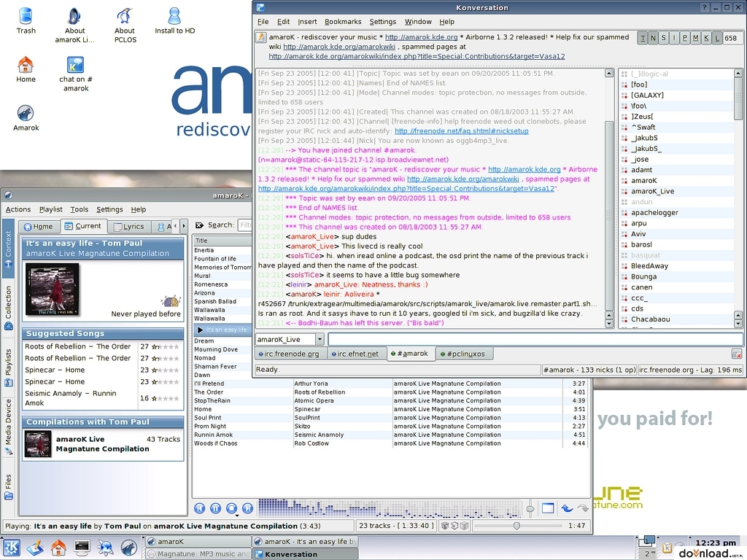Click the Konversation message input field
Viewport: 747px width, 560px height.
point(535,339)
